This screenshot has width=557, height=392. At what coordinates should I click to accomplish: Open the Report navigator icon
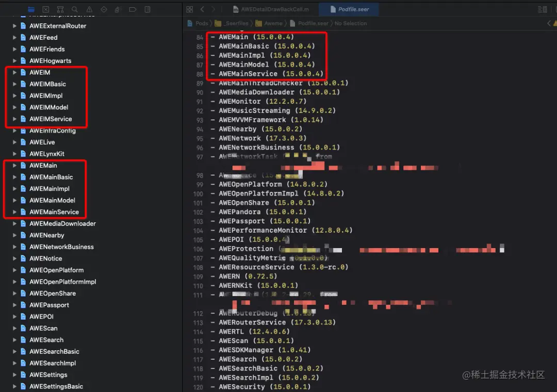tap(148, 10)
